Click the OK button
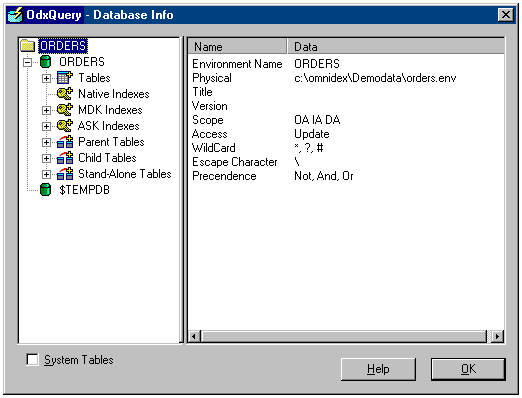 click(468, 369)
